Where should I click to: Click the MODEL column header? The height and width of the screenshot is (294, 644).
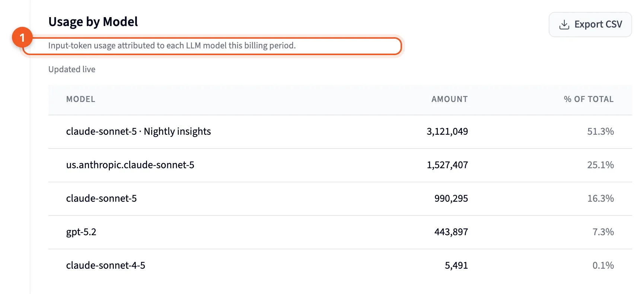[81, 99]
